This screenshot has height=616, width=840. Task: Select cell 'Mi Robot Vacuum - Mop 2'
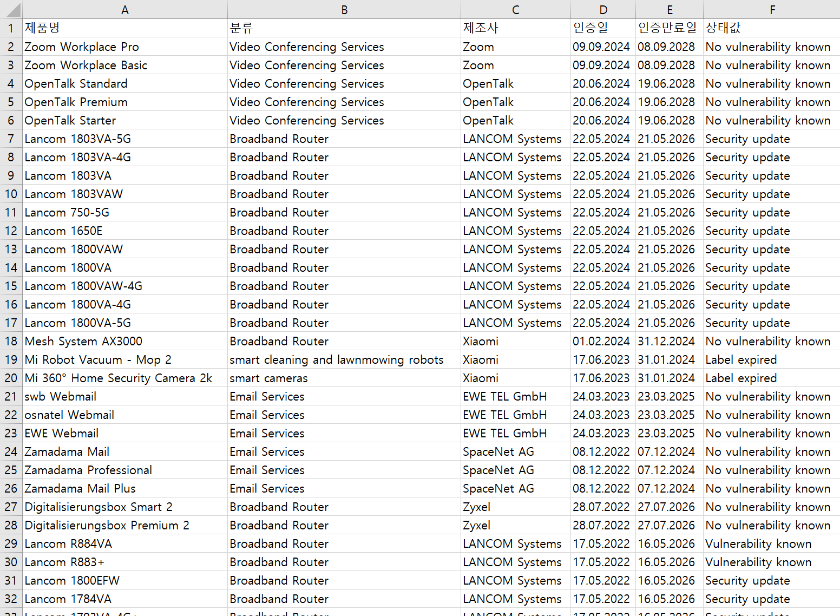(x=125, y=359)
